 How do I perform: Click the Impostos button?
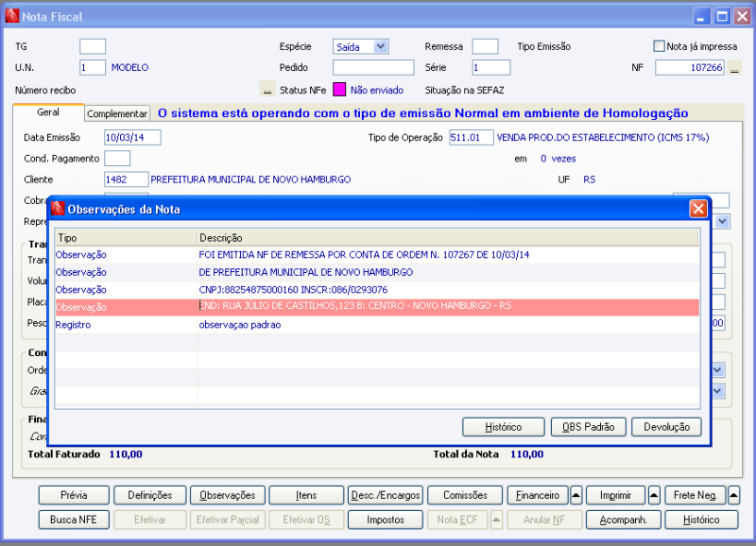point(386,520)
